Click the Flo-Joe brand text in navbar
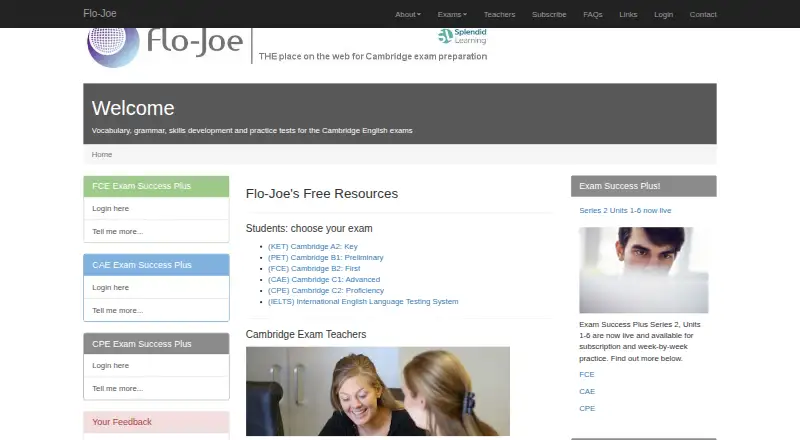This screenshot has width=800, height=440. (x=100, y=13)
